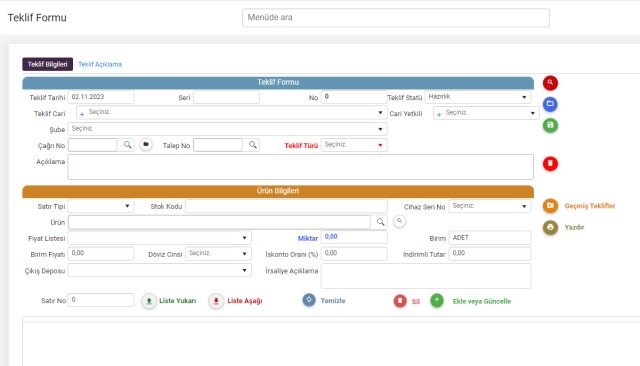This screenshot has height=366, width=640.
Task: Select the Teklif Bilgileri tab
Action: point(47,64)
